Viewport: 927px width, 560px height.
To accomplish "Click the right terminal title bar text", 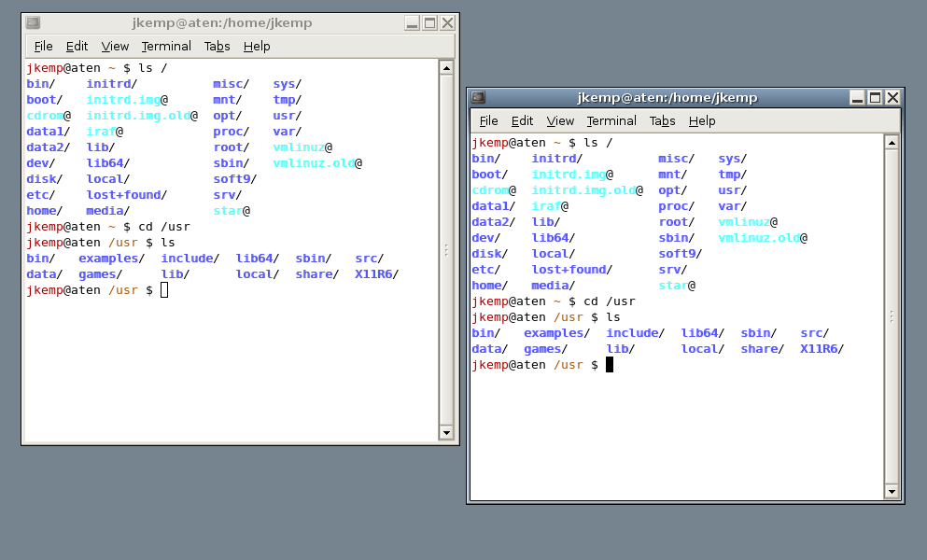I will point(667,98).
